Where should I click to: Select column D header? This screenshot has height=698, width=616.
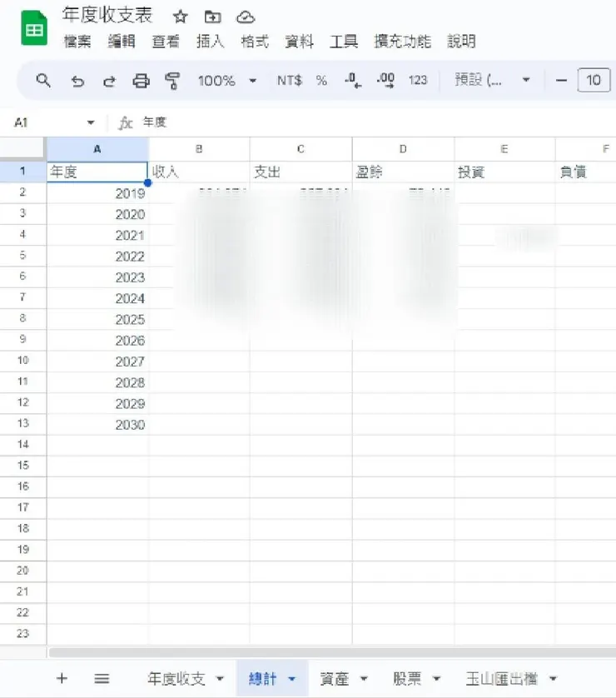coord(403,149)
